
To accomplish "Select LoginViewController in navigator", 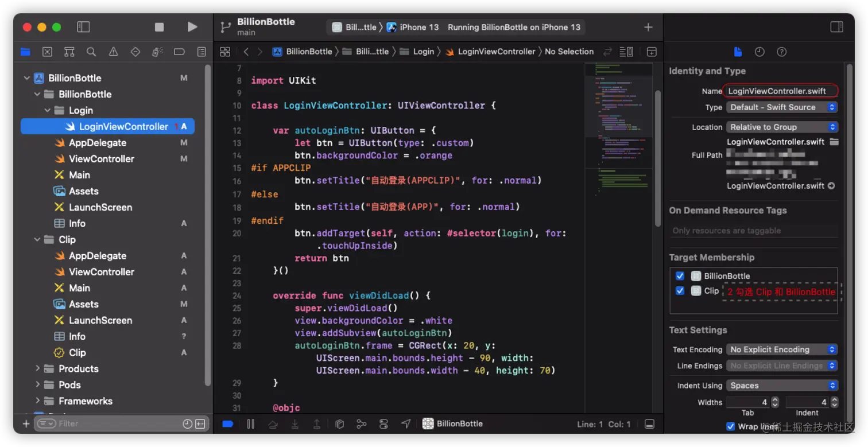I will coord(107,126).
